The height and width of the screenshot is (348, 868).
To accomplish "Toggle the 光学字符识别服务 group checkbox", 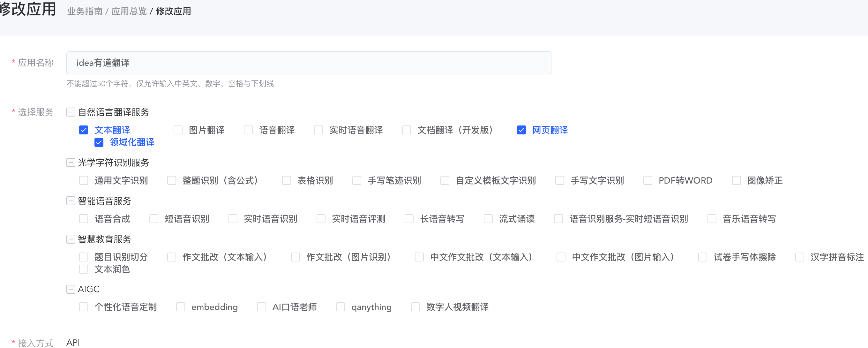I will pos(71,163).
